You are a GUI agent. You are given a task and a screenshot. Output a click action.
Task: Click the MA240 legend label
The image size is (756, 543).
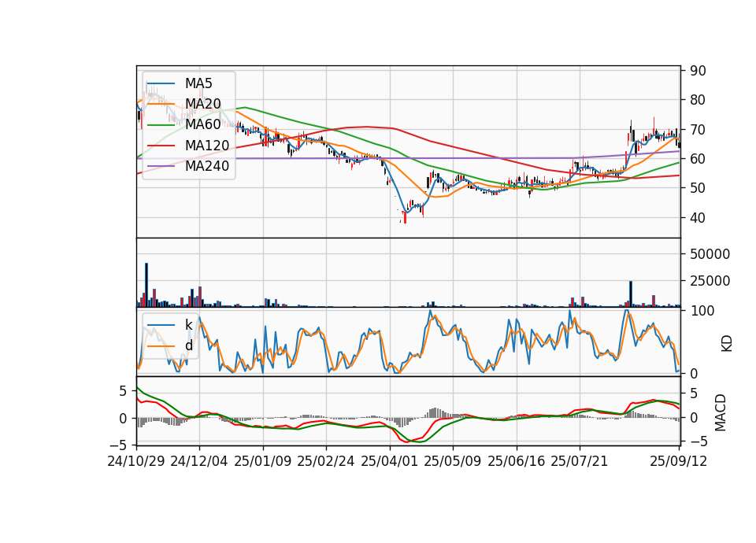(x=207, y=166)
